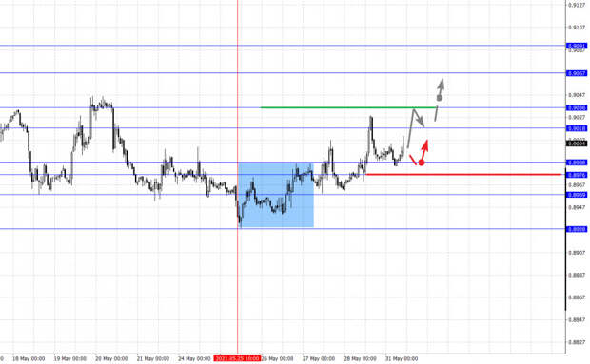Viewport: 590px width, 364px height.
Task: Click the green horizontal resistance line
Action: coord(348,107)
